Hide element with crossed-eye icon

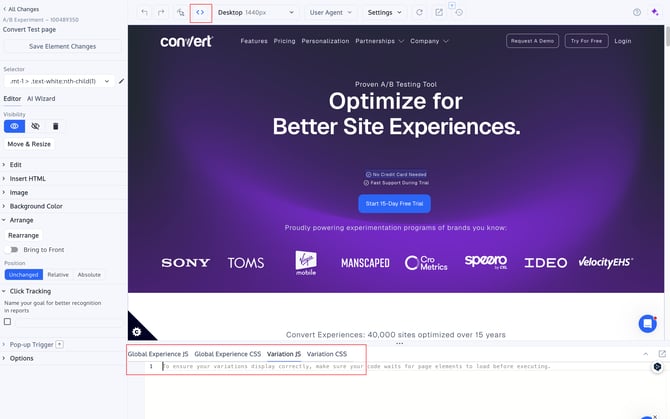pos(35,126)
